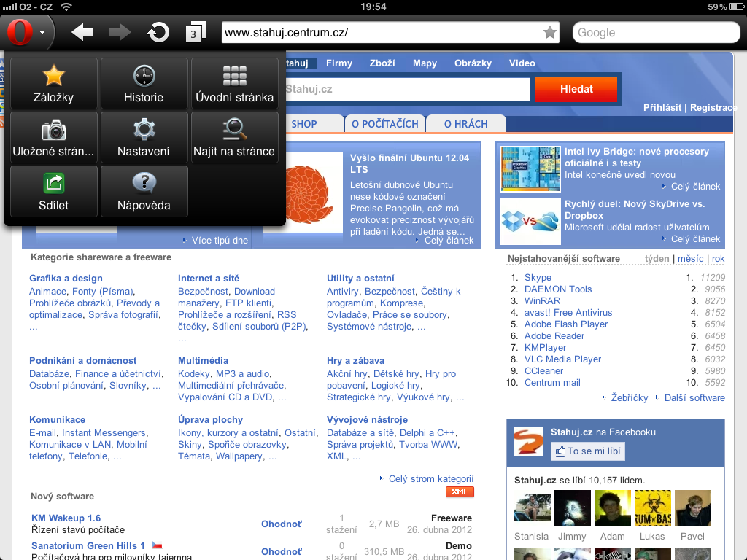Open the KM Wakeup 1.6 software entry
The height and width of the screenshot is (560, 747).
[66, 518]
